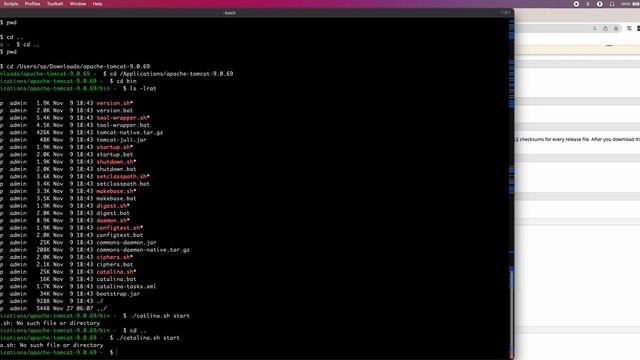The width and height of the screenshot is (640, 360).
Task: Click the final shell prompt cursor line
Action: tap(116, 352)
